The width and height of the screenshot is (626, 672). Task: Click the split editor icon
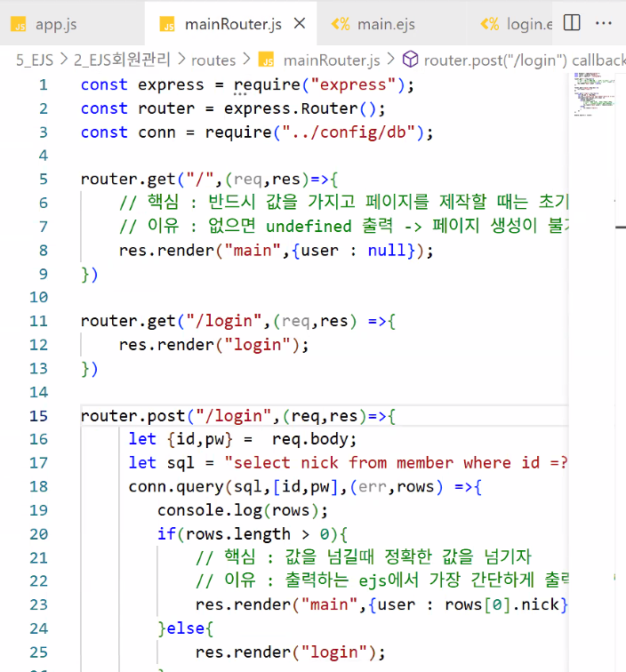click(572, 22)
